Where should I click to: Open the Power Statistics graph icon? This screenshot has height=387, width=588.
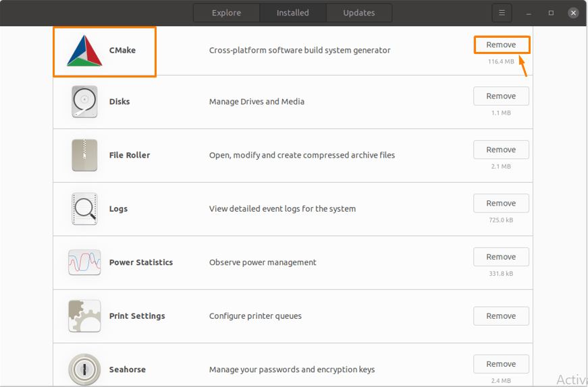84,262
